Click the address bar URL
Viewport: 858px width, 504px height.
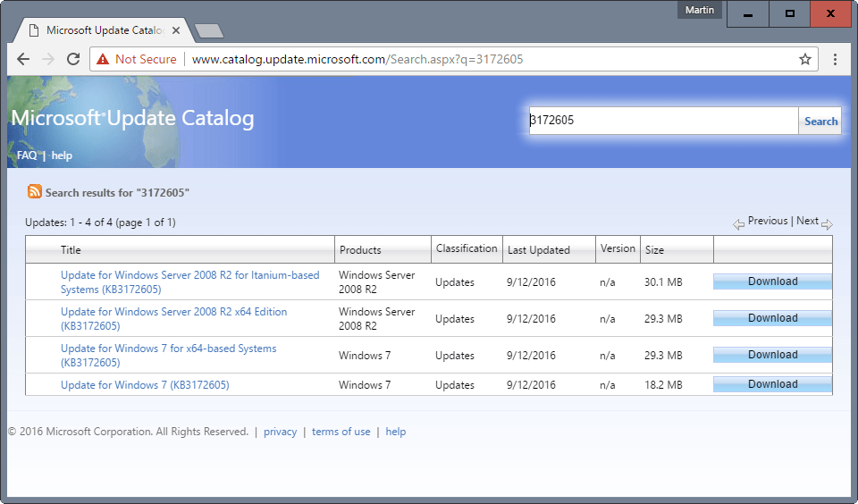point(357,59)
